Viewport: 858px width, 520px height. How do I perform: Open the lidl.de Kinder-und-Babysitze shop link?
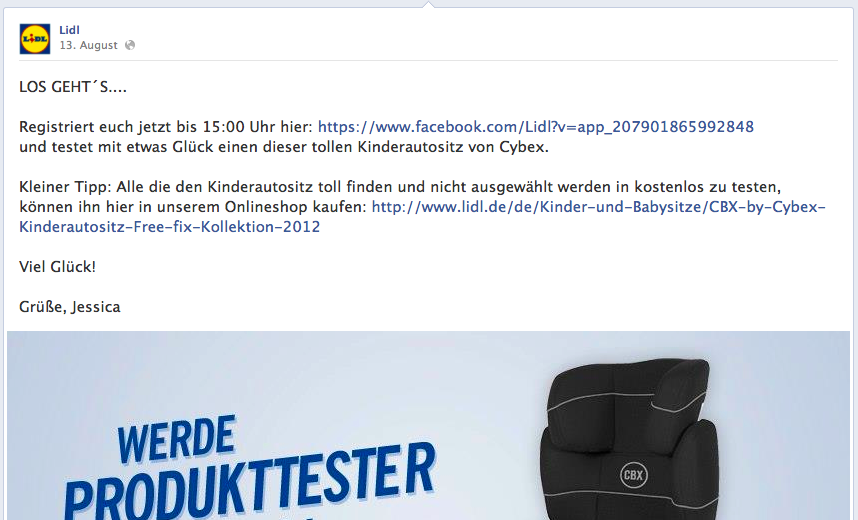[x=599, y=207]
